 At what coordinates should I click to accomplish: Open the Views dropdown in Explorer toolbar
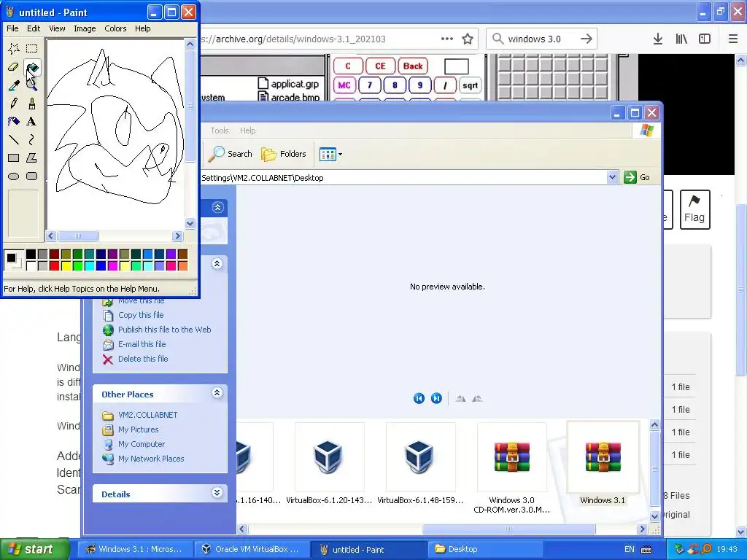click(x=330, y=155)
